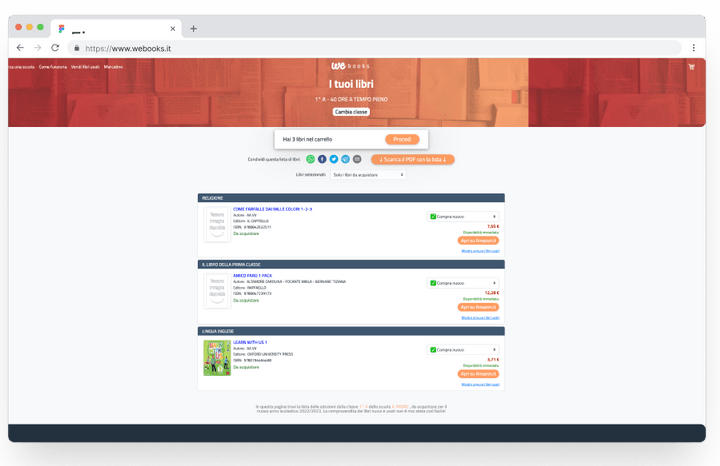Image resolution: width=720 pixels, height=466 pixels.
Task: Show used book ads for Religione book
Action: pos(480,251)
